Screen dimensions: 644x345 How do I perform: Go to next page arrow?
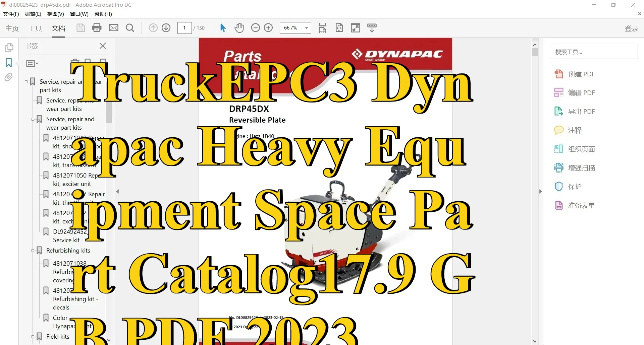[166, 28]
